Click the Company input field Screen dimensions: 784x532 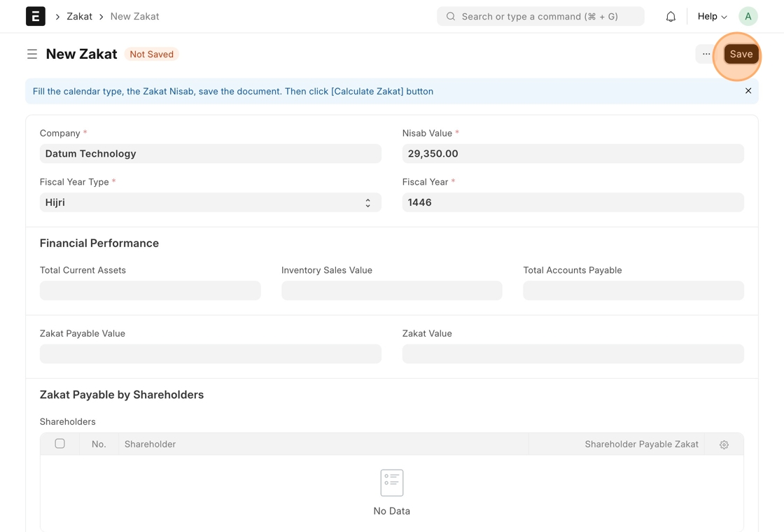coord(210,153)
